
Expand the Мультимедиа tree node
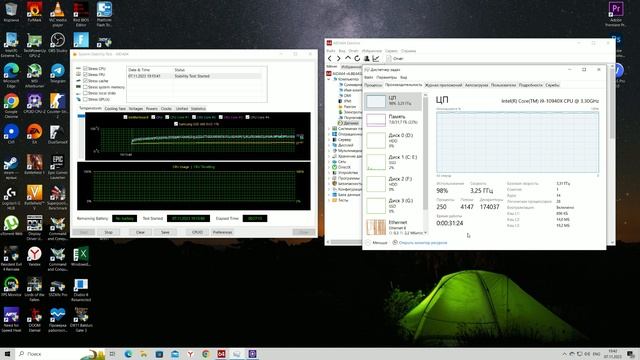329,151
